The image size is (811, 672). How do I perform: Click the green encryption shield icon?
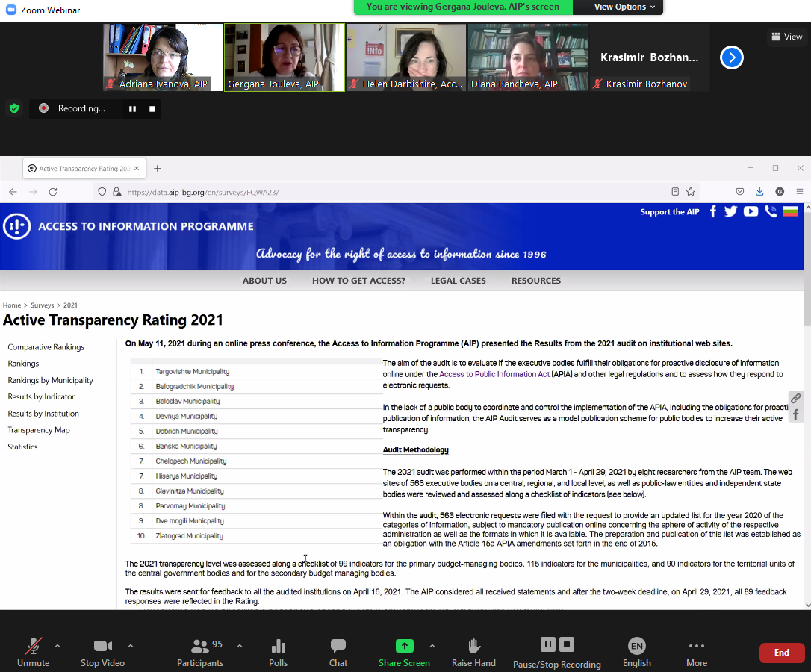click(x=14, y=108)
